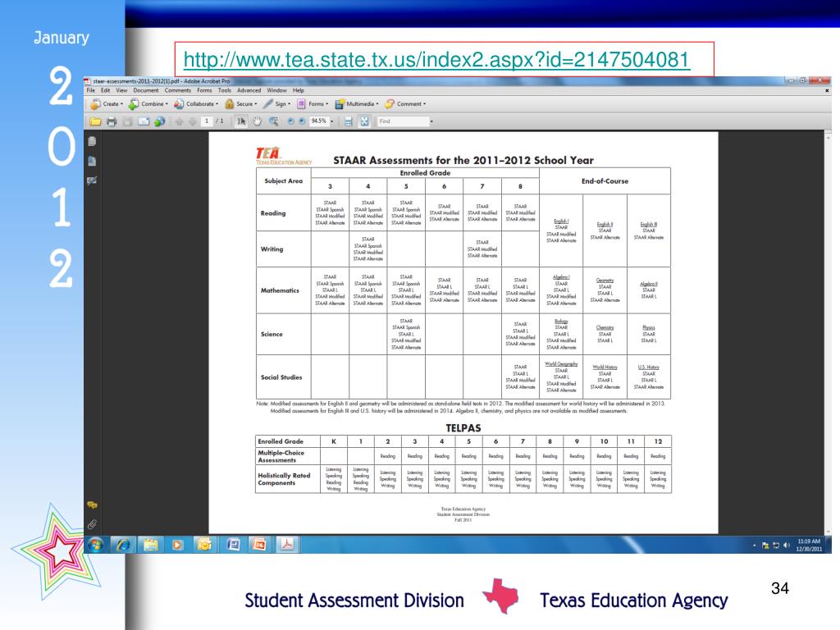
Task: Click the "End-of-Course" column header
Action: click(x=605, y=181)
